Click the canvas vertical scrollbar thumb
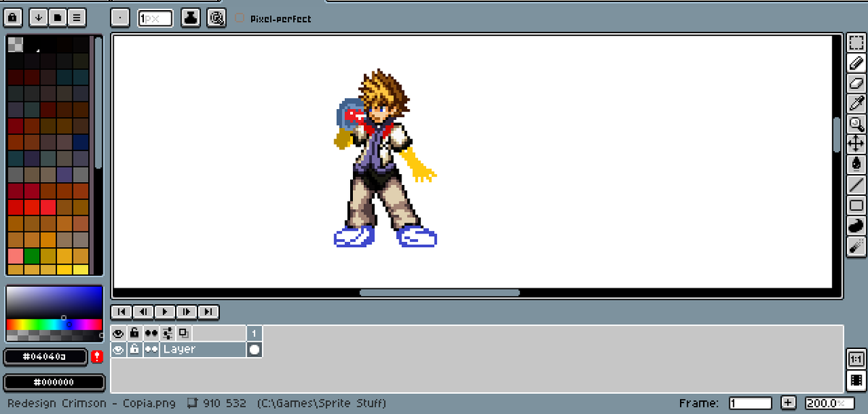868x414 pixels. click(x=837, y=134)
